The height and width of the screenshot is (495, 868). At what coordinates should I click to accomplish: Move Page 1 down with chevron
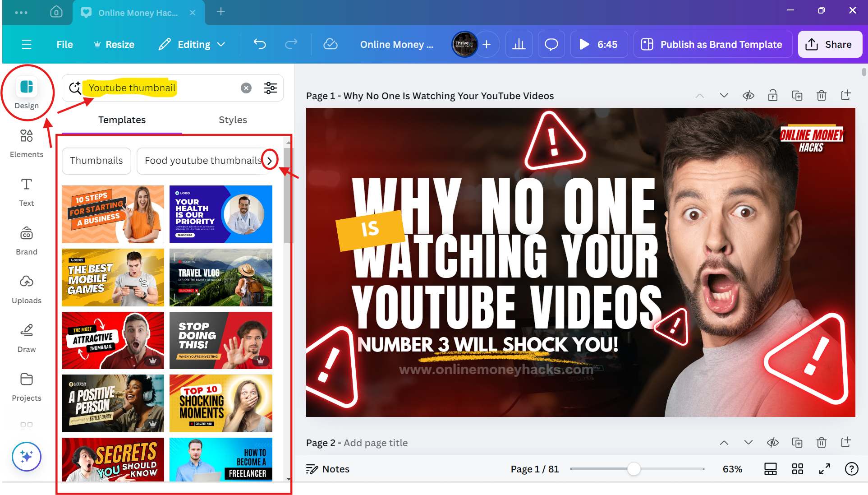(724, 96)
